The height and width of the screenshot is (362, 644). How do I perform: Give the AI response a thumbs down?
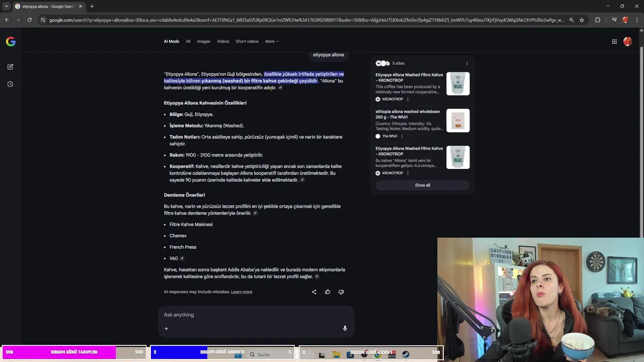(x=341, y=292)
